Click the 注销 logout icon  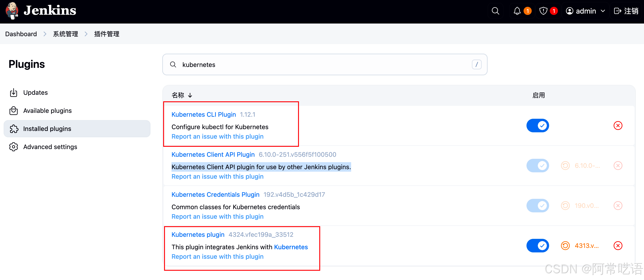pyautogui.click(x=618, y=11)
